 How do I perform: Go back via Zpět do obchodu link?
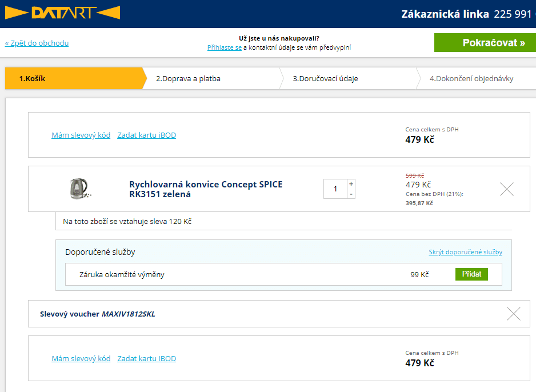click(x=37, y=43)
